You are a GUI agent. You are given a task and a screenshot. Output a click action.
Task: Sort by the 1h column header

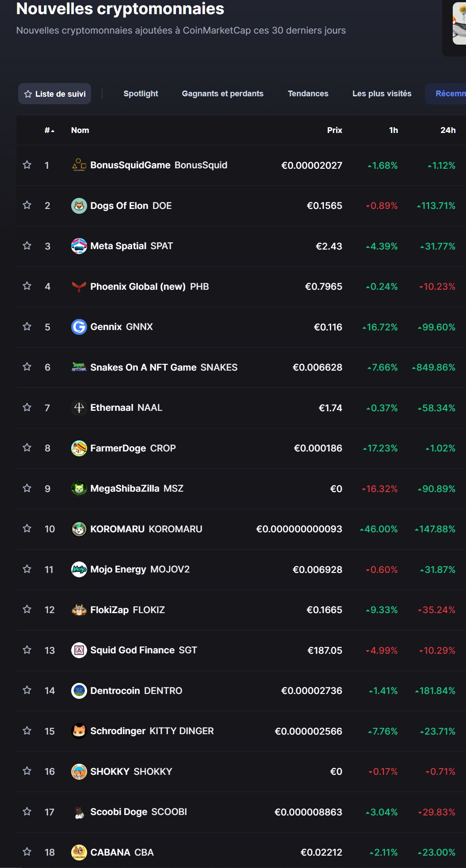click(x=393, y=130)
